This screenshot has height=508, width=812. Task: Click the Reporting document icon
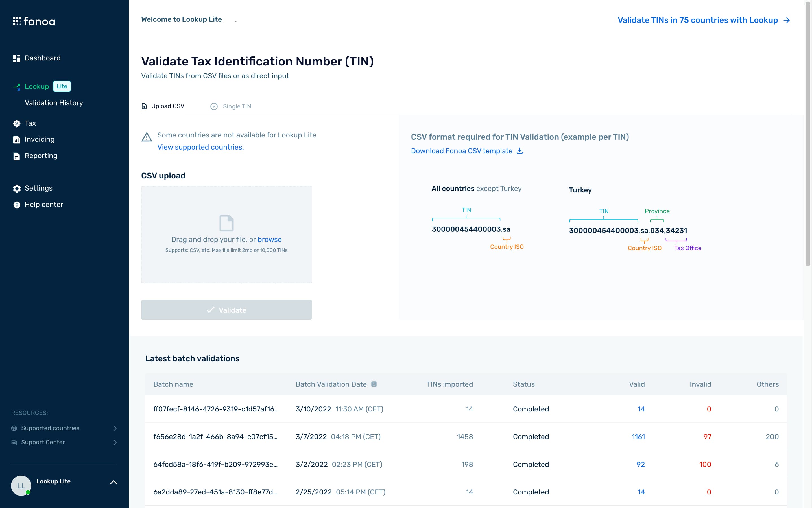pyautogui.click(x=16, y=156)
